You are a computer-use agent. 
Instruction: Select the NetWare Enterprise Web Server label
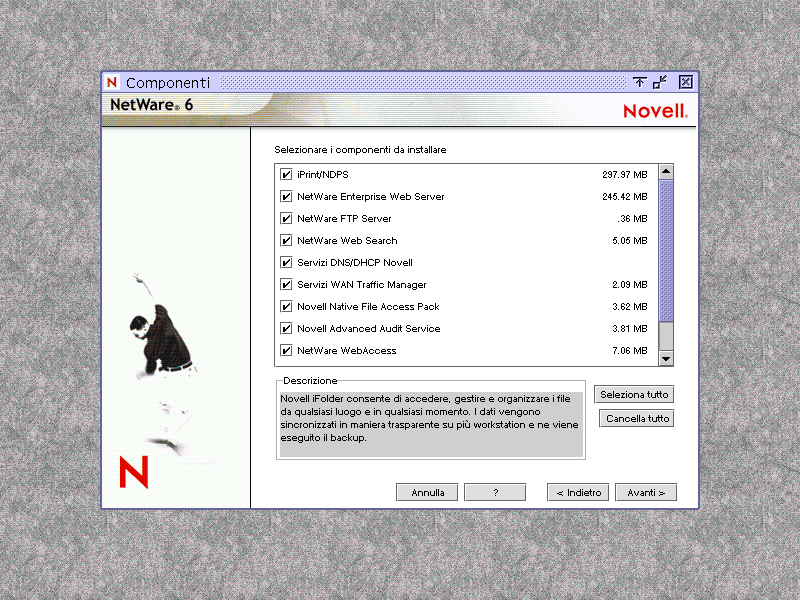tap(370, 196)
